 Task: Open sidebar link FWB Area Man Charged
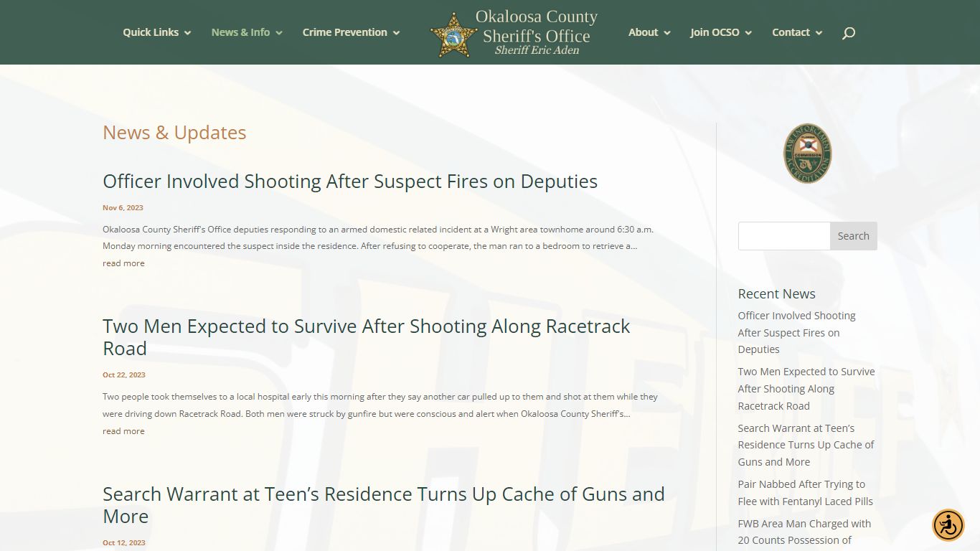pos(804,532)
